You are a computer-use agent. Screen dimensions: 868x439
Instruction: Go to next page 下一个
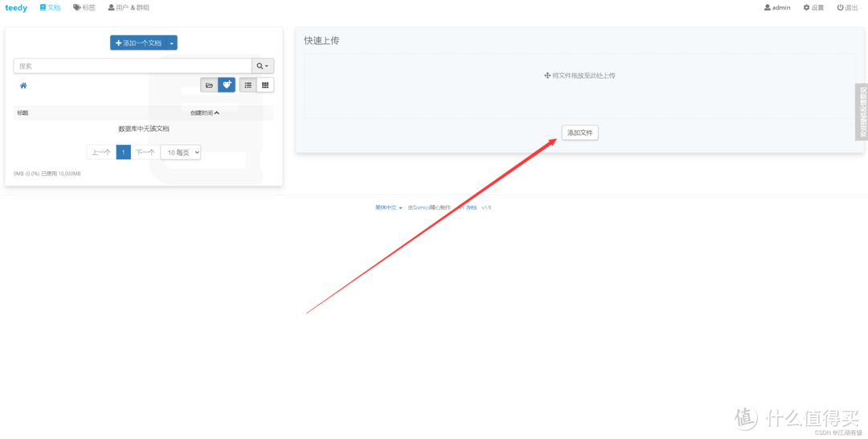click(145, 152)
